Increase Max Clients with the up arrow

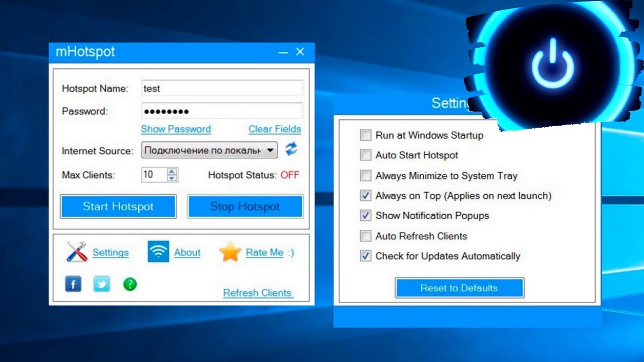[172, 171]
